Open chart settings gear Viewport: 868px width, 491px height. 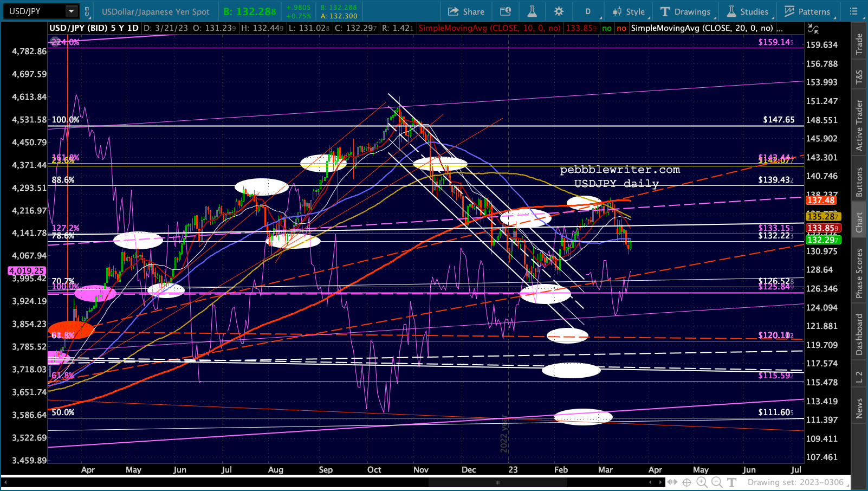[x=559, y=11]
